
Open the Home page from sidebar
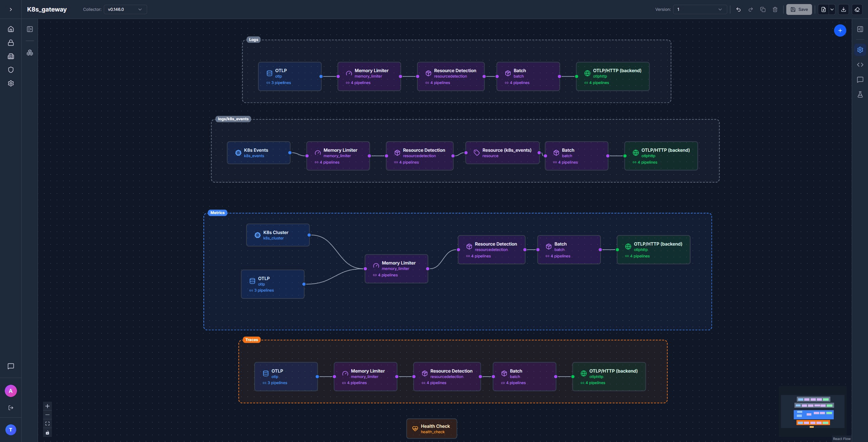click(11, 29)
